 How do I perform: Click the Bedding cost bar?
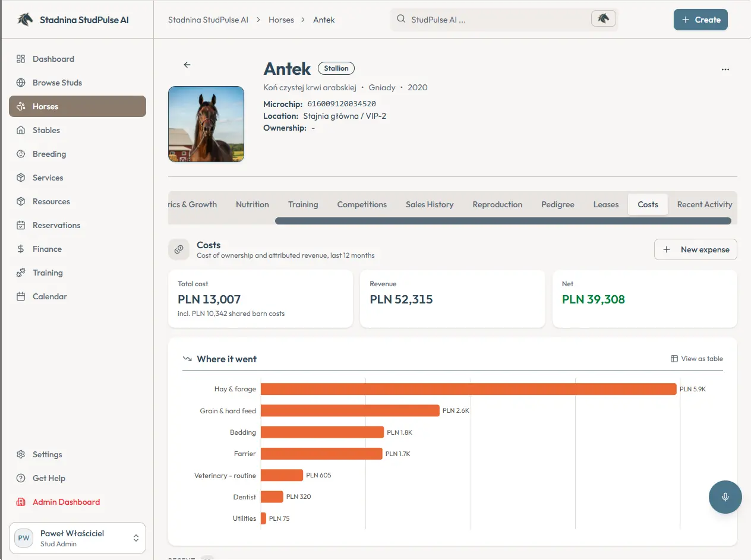[322, 432]
